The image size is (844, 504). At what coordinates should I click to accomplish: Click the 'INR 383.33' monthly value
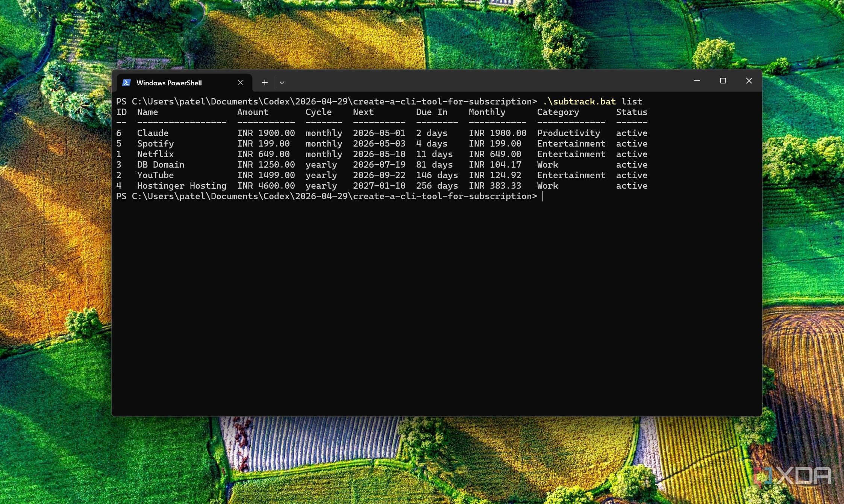[x=495, y=186]
